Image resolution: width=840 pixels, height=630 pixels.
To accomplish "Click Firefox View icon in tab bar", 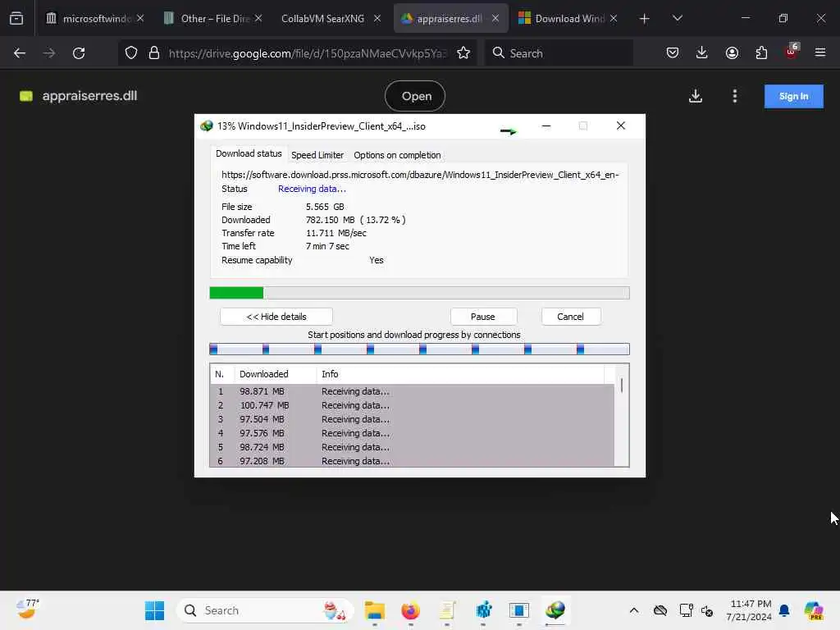I will (16, 18).
